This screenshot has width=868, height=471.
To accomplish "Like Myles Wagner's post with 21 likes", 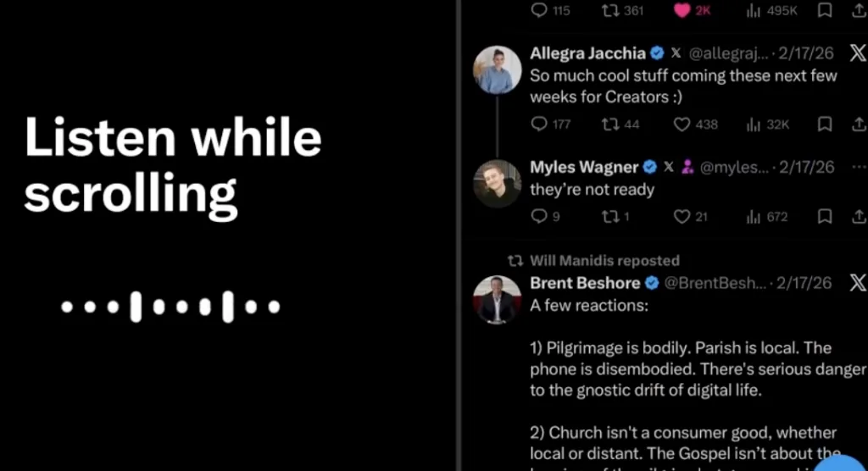I will [x=690, y=216].
